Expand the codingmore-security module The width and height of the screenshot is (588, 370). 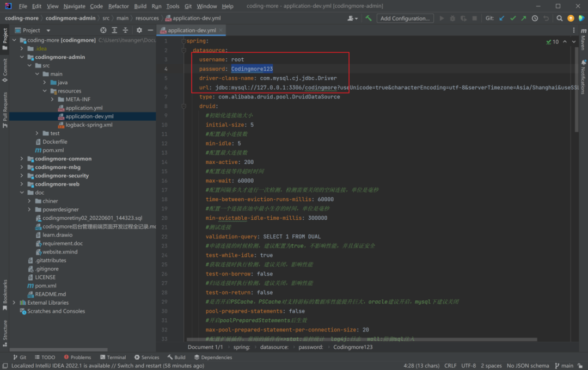[22, 175]
